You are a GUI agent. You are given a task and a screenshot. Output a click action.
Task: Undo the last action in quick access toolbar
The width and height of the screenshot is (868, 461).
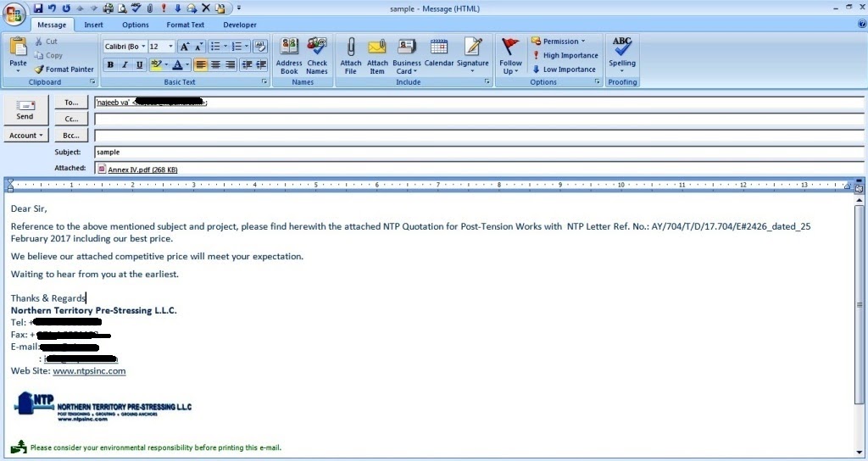[52, 8]
